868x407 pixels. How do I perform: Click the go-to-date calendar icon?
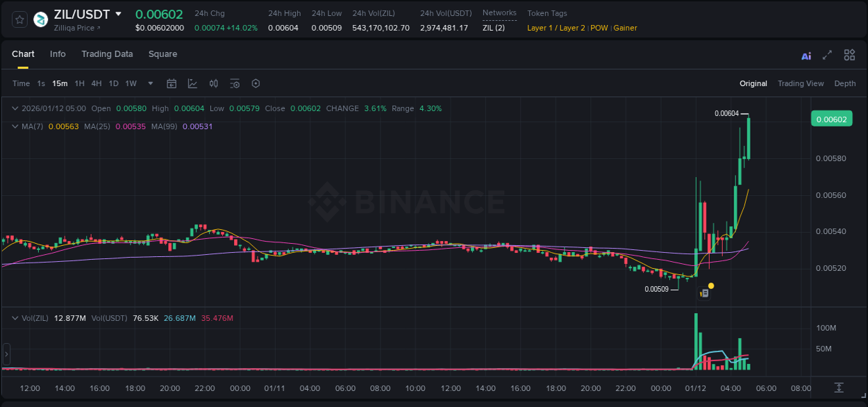point(172,83)
